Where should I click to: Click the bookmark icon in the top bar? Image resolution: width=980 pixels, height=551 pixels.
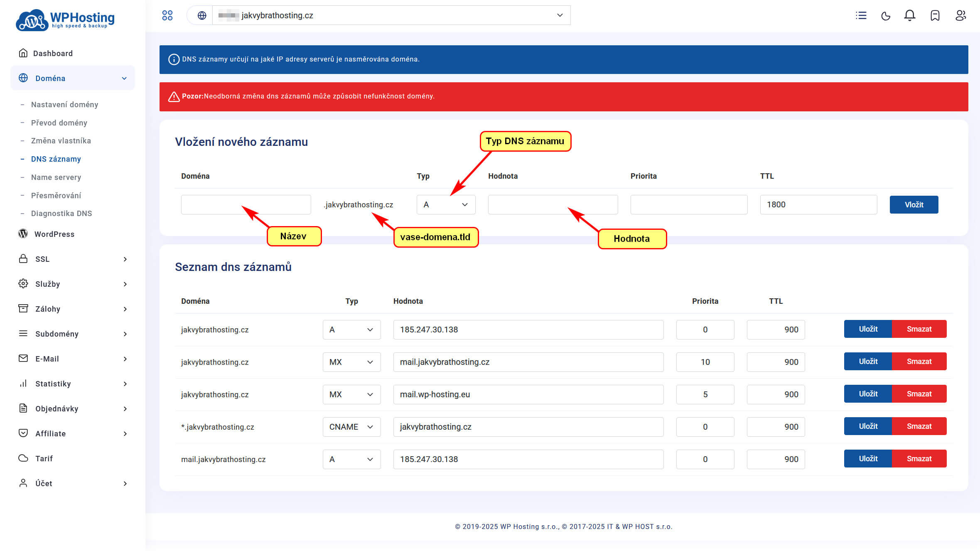pyautogui.click(x=935, y=16)
